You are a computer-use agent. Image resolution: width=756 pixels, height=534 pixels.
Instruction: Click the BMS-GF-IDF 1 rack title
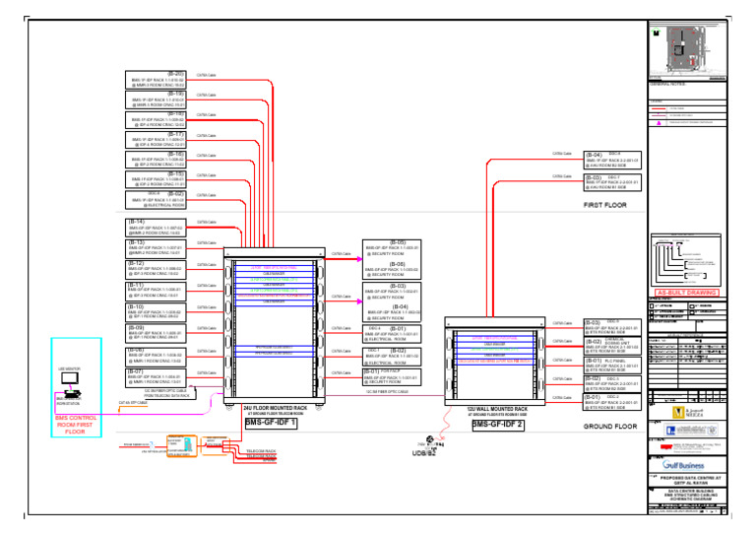tap(271, 423)
